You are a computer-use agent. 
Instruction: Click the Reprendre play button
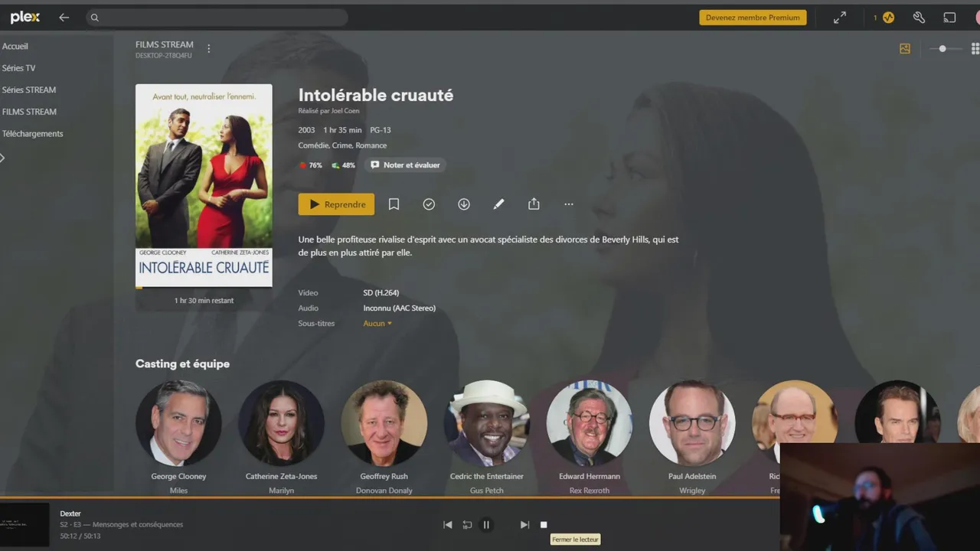tap(336, 204)
